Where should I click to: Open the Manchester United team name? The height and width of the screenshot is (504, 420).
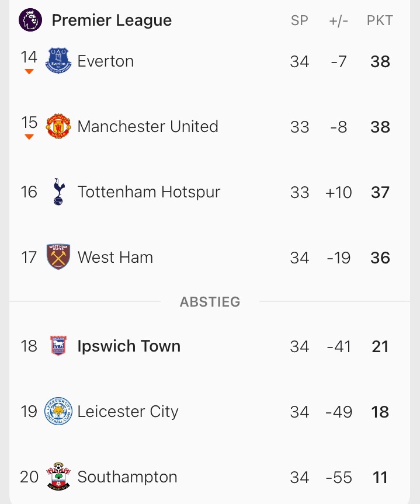point(148,127)
